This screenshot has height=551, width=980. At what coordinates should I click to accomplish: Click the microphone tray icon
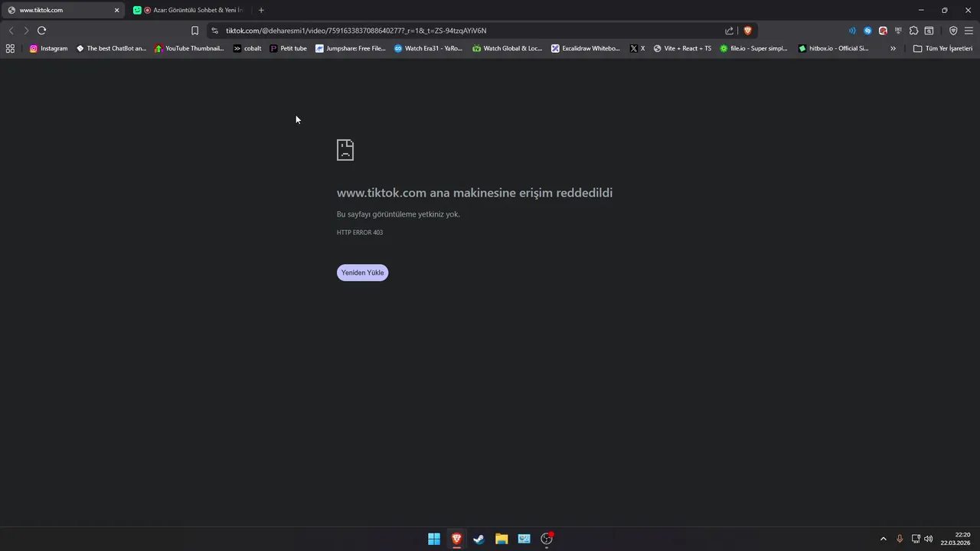(x=900, y=539)
